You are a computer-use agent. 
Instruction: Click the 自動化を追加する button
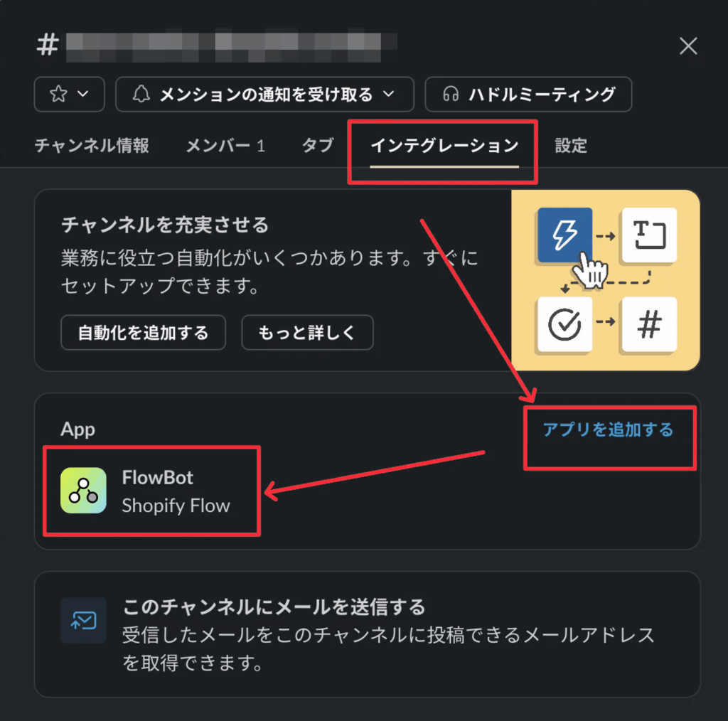pyautogui.click(x=143, y=332)
